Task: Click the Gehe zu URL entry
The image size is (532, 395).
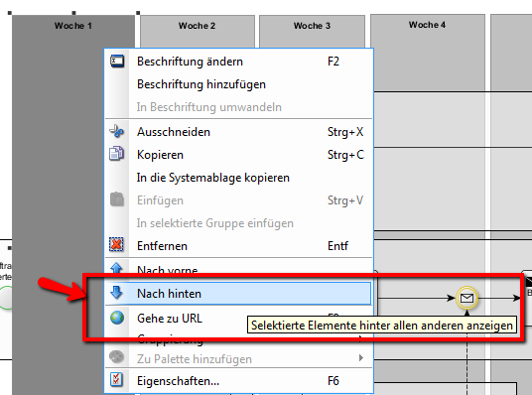Action: [x=170, y=319]
